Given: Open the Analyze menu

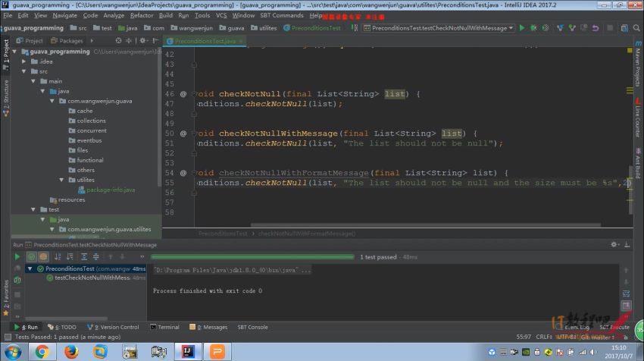Looking at the screenshot, I should pyautogui.click(x=114, y=15).
